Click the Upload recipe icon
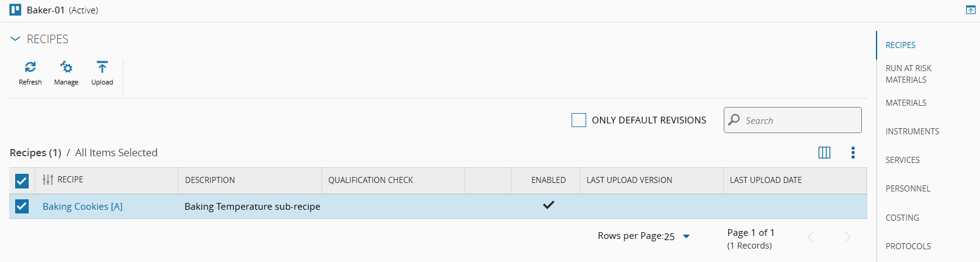The width and height of the screenshot is (980, 262). [x=102, y=67]
